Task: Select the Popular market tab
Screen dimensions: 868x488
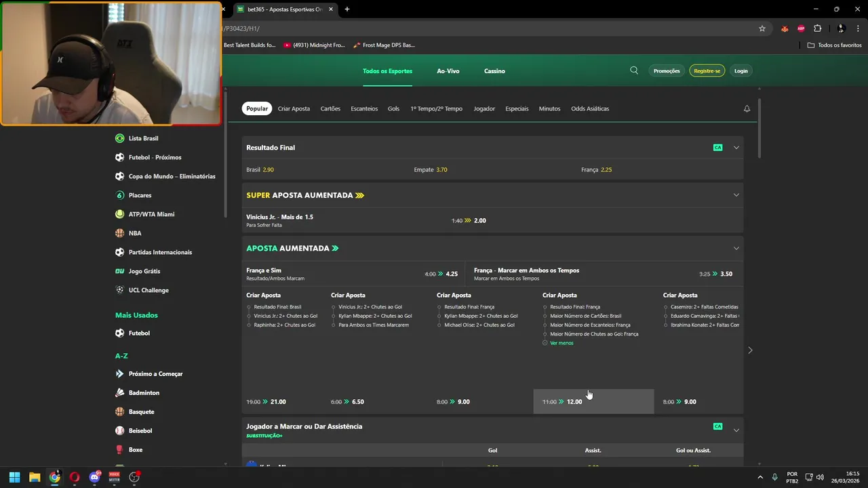Action: coord(257,108)
